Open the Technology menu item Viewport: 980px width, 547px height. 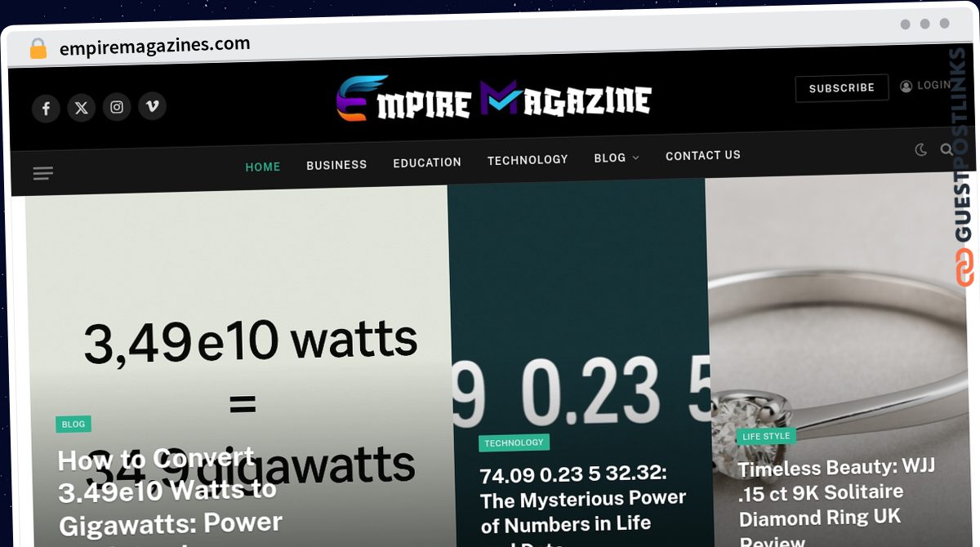click(x=528, y=160)
